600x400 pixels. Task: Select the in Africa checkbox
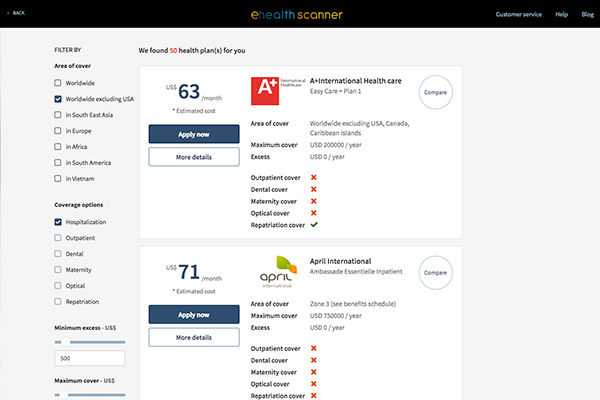[x=58, y=147]
